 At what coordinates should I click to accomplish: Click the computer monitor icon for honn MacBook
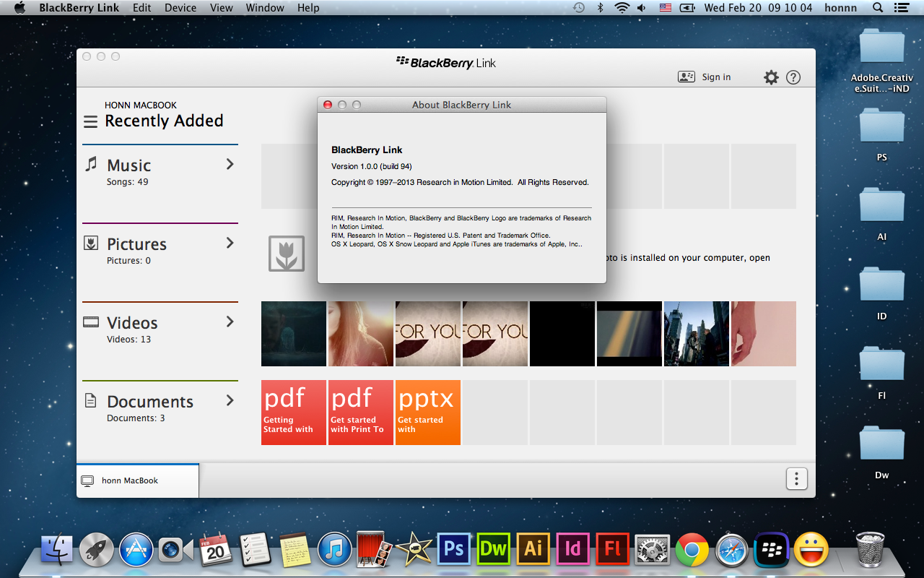click(x=88, y=481)
